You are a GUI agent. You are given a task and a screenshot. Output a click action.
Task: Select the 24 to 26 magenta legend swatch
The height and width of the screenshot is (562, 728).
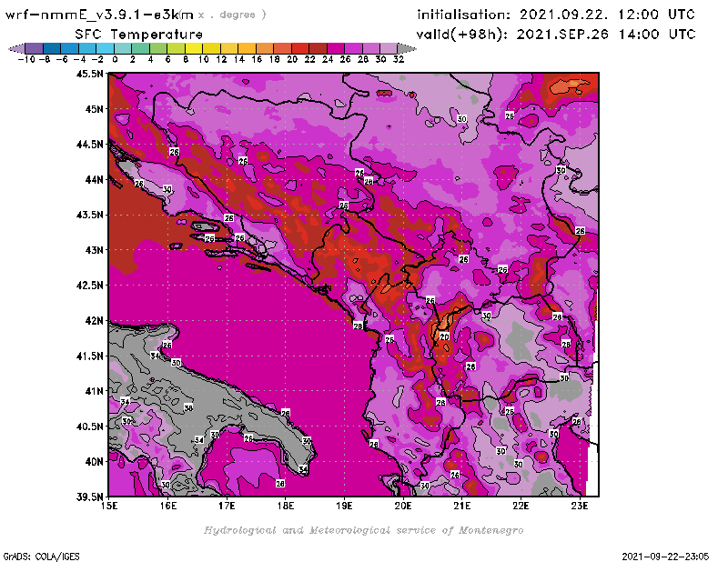[336, 48]
